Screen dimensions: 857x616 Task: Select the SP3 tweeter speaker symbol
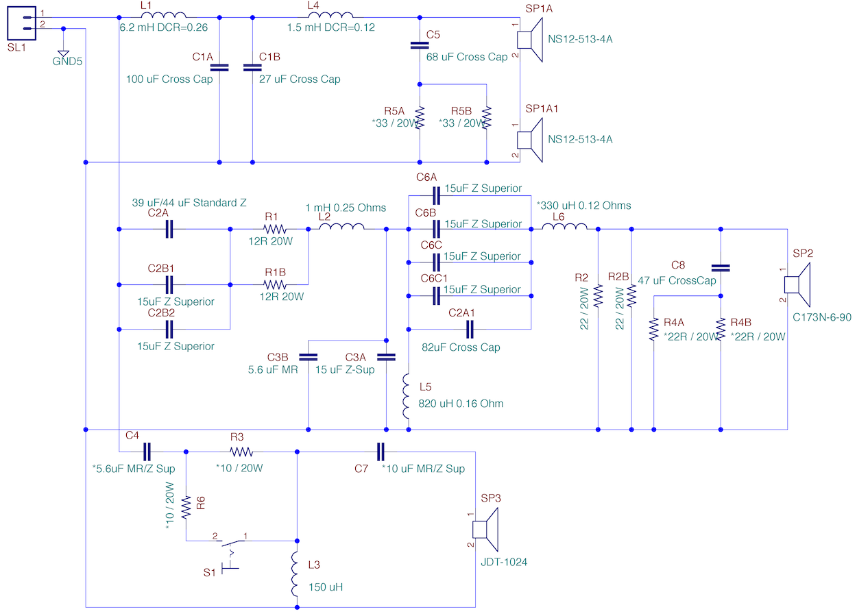click(x=485, y=529)
